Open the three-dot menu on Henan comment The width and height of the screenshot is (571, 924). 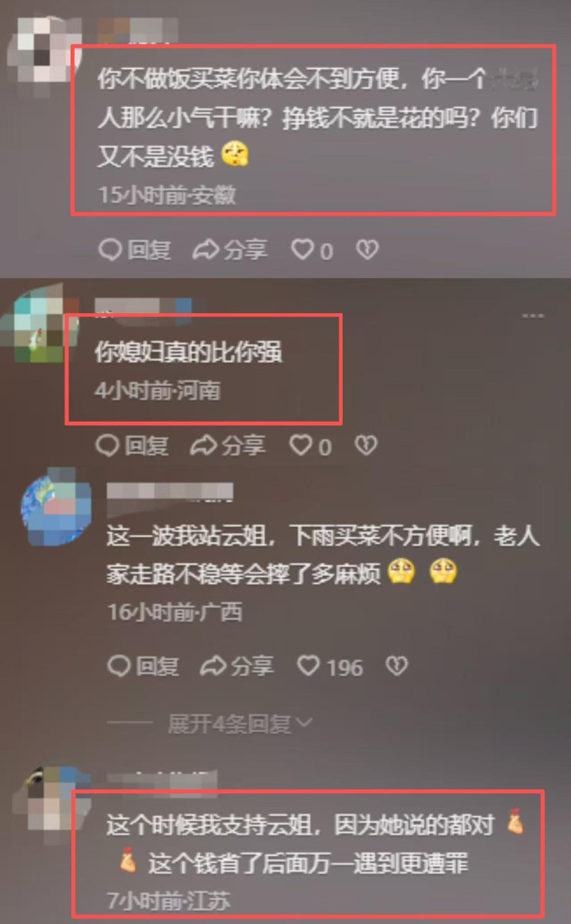coord(533,316)
